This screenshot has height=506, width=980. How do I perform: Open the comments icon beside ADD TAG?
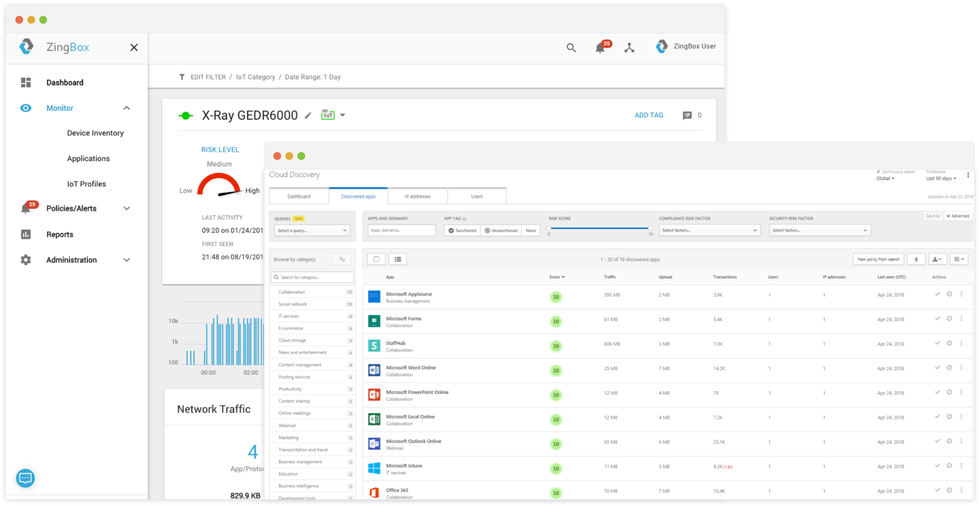pos(687,115)
